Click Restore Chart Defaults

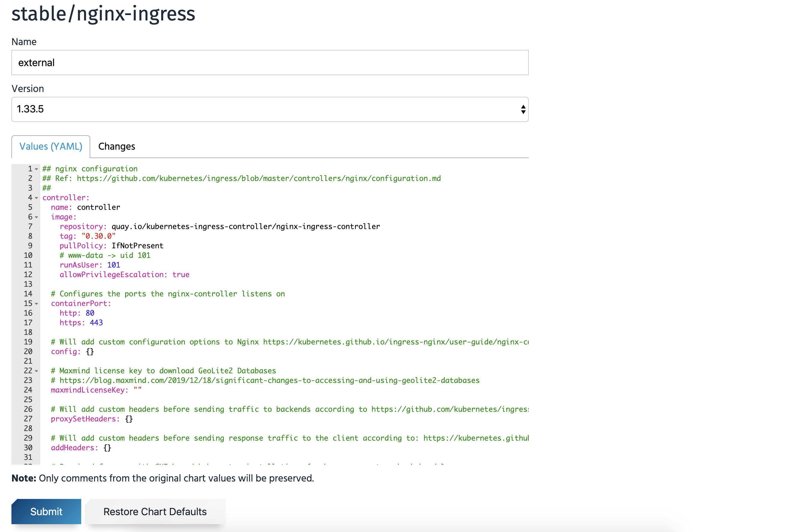[x=155, y=511]
